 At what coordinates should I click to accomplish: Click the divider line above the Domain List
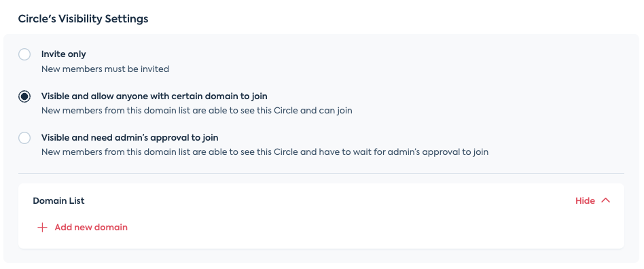pos(321,173)
